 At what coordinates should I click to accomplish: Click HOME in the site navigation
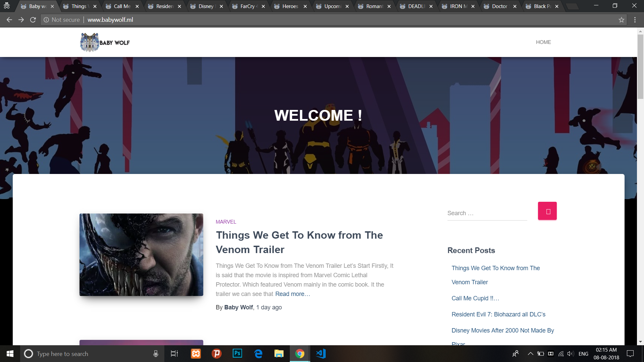(x=543, y=42)
